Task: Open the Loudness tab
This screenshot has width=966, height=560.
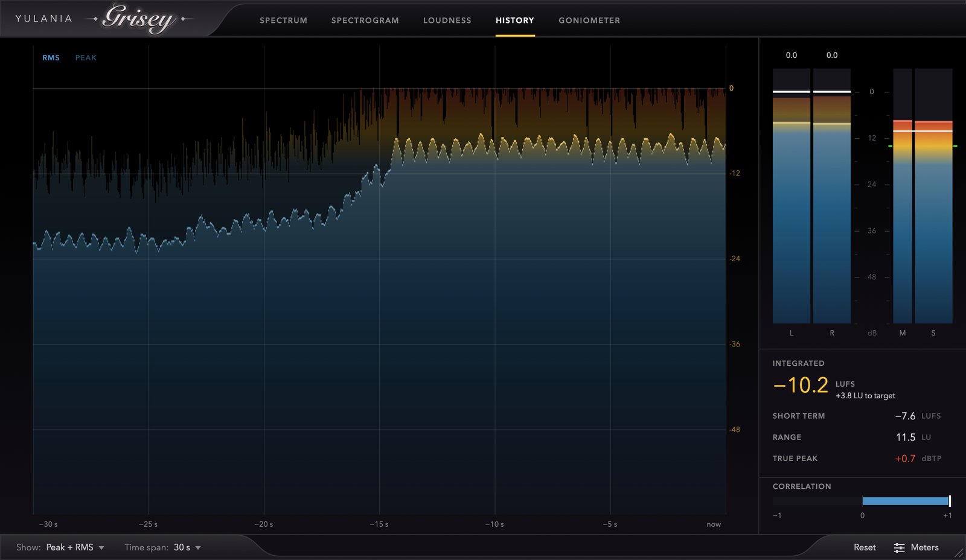Action: [447, 21]
